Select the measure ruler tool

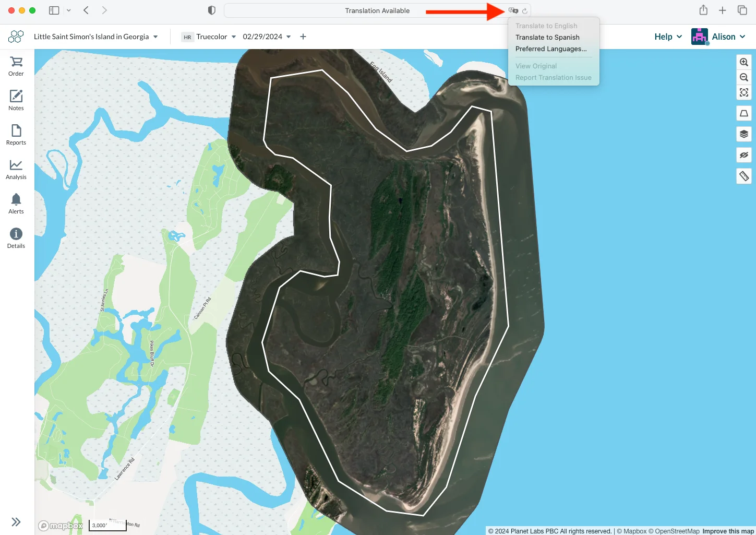click(744, 176)
